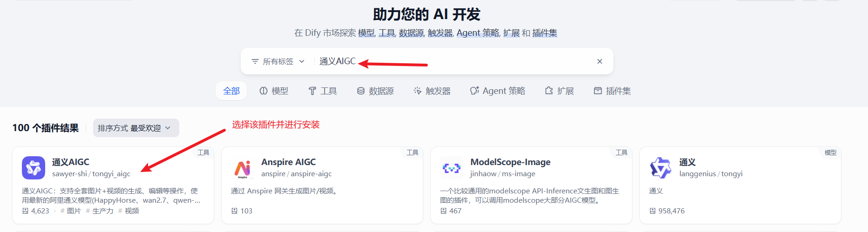868x232 pixels.
Task: Open the 通义 langgenius plugin title
Action: coord(687,162)
